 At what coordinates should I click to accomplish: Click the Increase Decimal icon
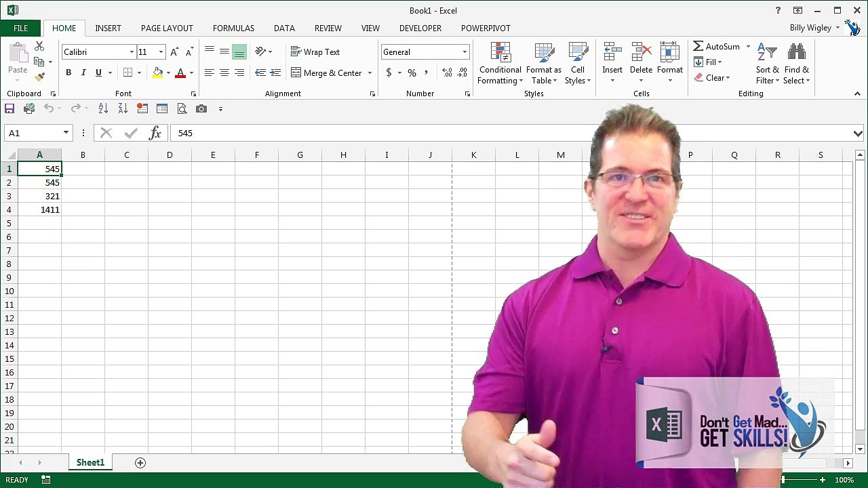click(x=447, y=73)
